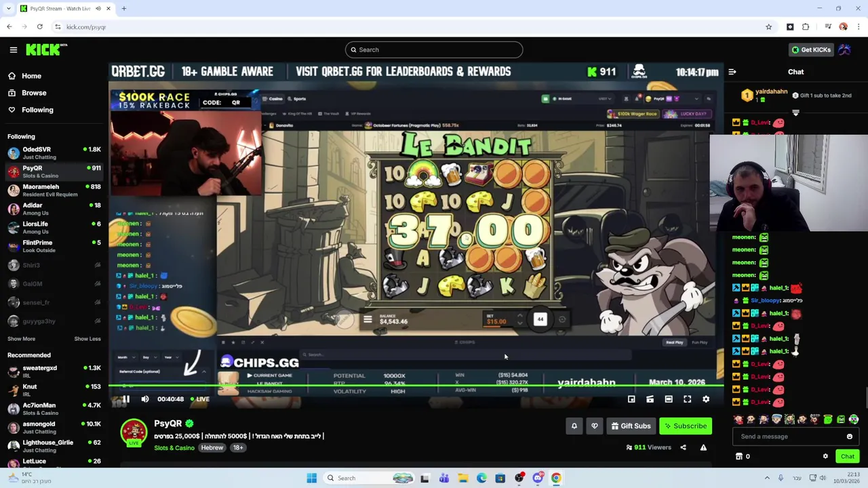Open sweatergxd recommended channel
This screenshot has width=868, height=488.
54,371
